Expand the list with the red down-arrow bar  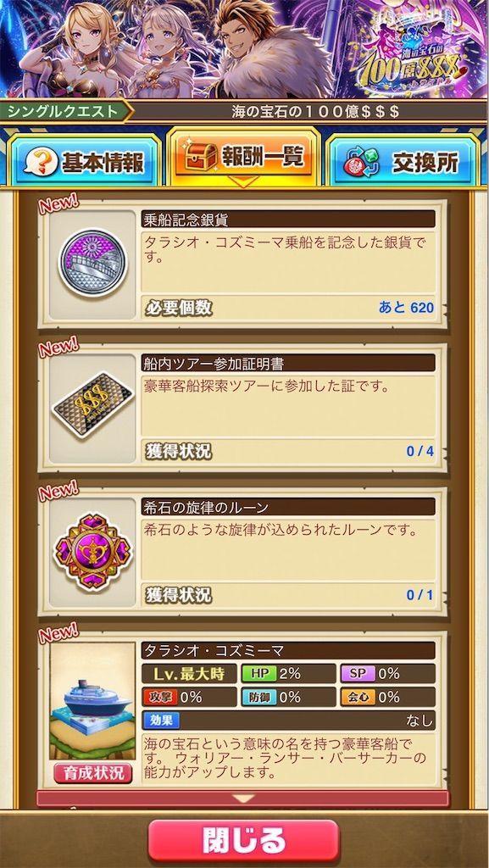(243, 798)
